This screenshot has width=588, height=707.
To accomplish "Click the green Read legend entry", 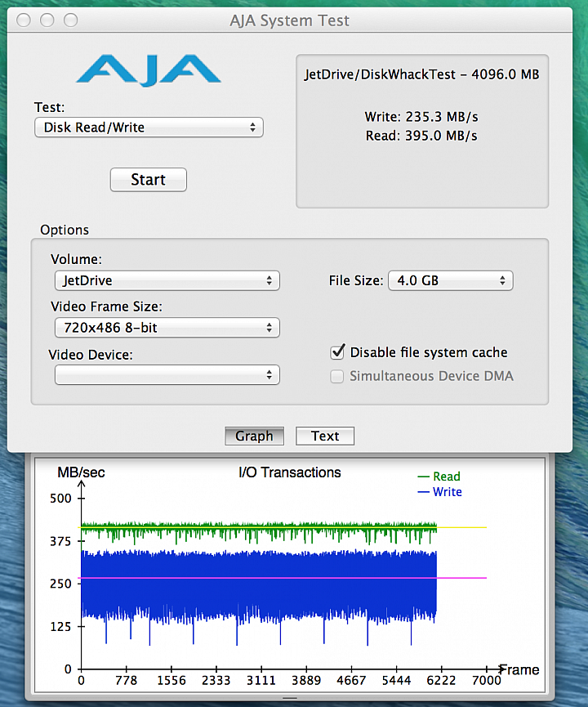I will tap(439, 477).
